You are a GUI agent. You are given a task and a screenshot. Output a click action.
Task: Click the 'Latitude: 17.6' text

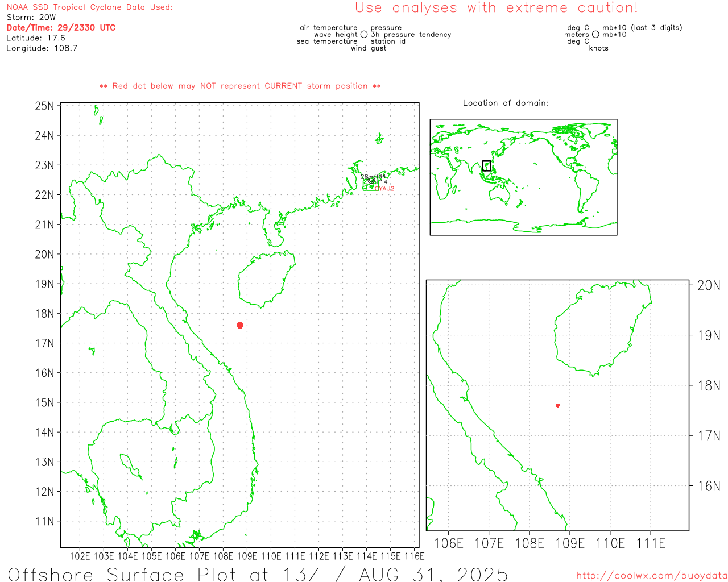36,38
